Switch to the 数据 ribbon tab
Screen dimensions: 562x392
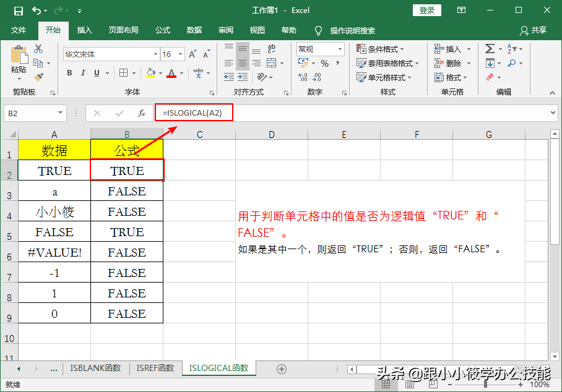(194, 30)
